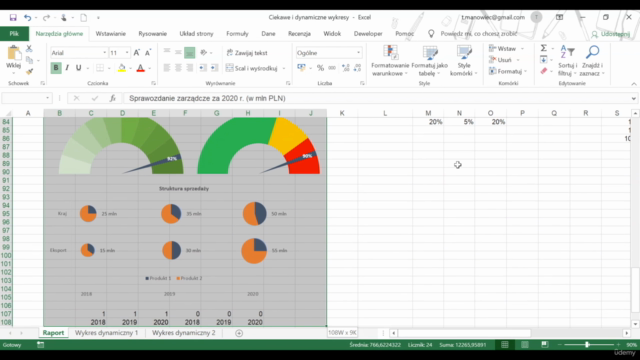Click the Udostępnij share button
Viewport: 640px width, 360px height.
point(611,34)
